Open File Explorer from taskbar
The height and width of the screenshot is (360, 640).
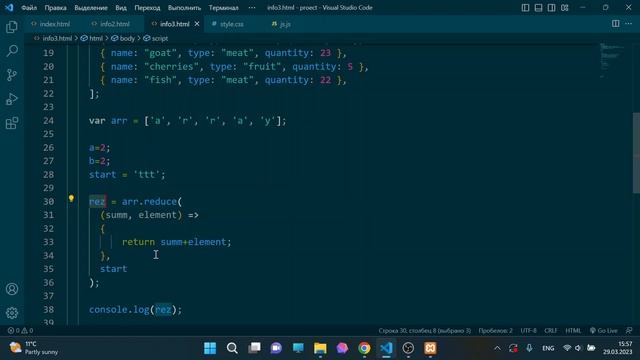tap(320, 348)
